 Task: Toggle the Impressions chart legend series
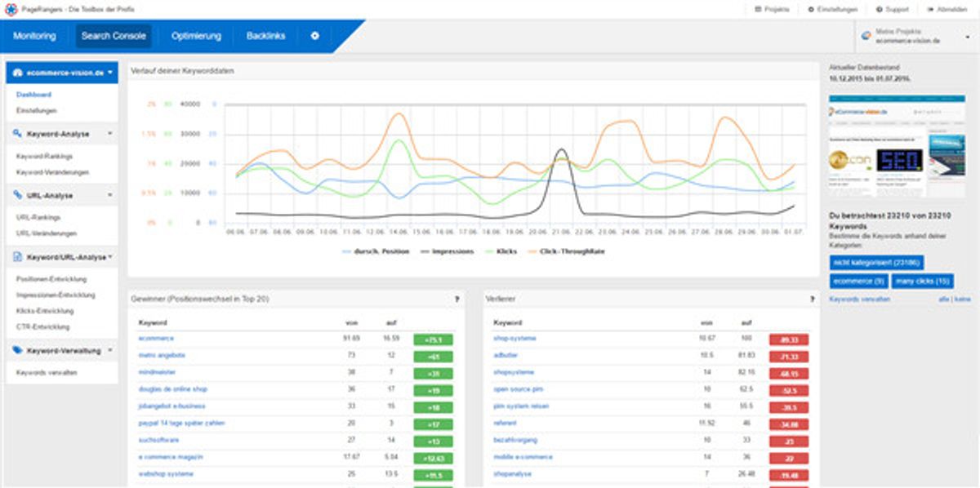tap(447, 251)
